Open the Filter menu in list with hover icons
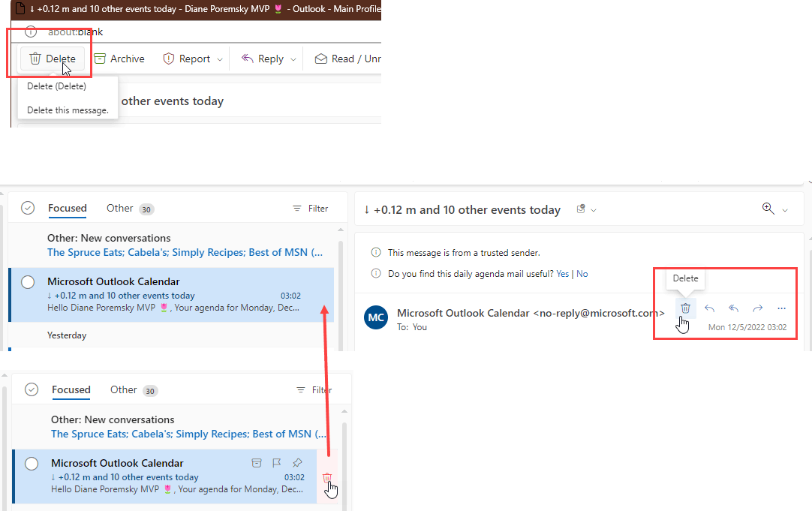Viewport: 812px width, 511px height. pos(314,390)
